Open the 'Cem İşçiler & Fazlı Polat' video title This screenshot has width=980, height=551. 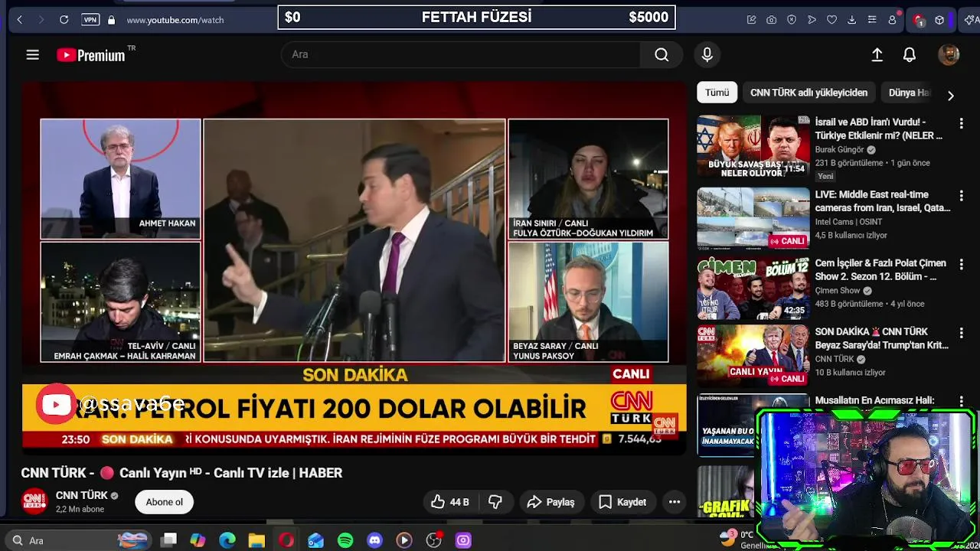click(x=880, y=269)
